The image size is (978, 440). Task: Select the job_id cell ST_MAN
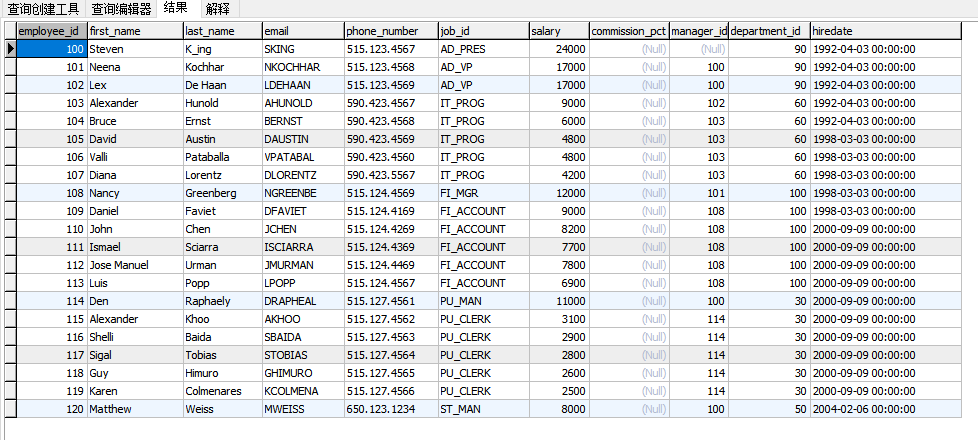[x=484, y=409]
